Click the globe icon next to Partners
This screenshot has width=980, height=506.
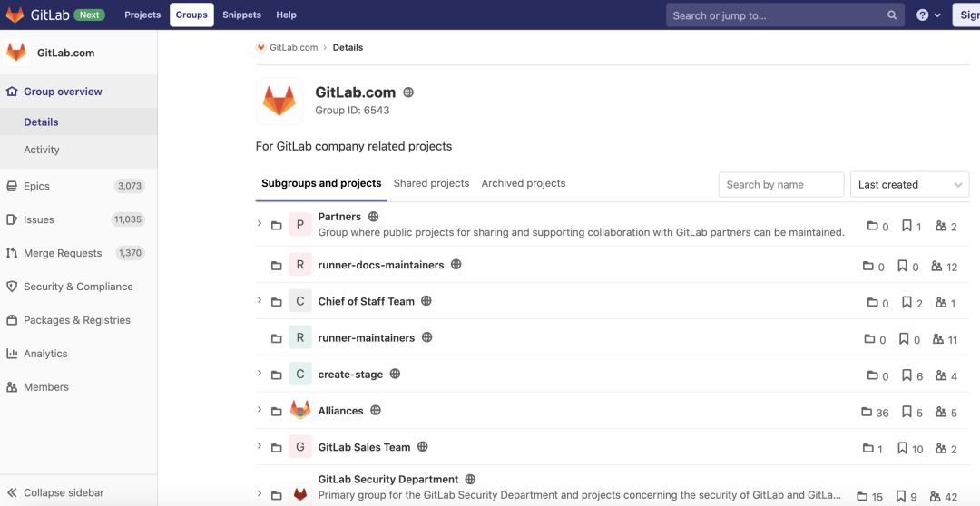pos(373,217)
